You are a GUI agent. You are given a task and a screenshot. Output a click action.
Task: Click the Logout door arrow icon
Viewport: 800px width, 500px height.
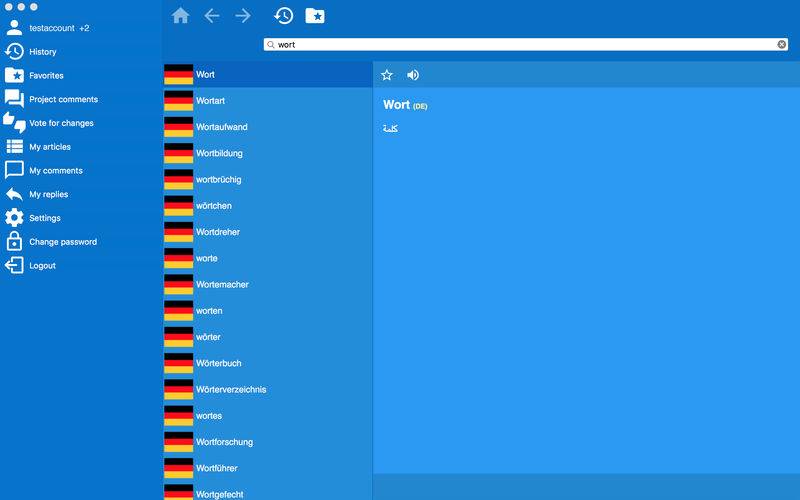click(14, 265)
